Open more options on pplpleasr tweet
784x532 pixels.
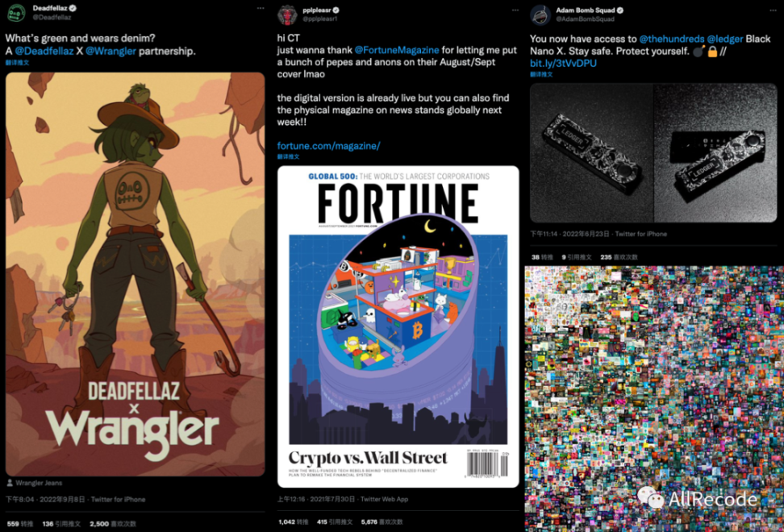(515, 10)
